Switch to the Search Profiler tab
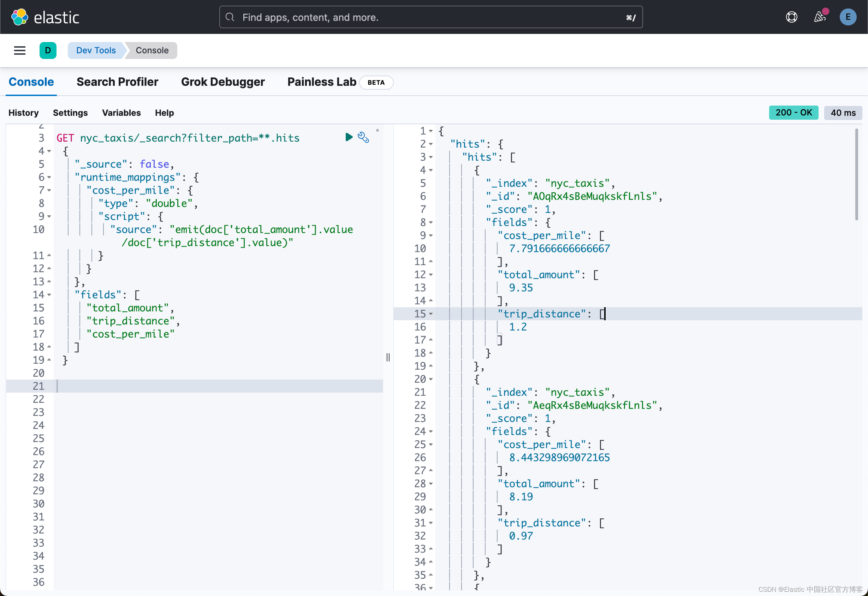868x596 pixels. 117,82
